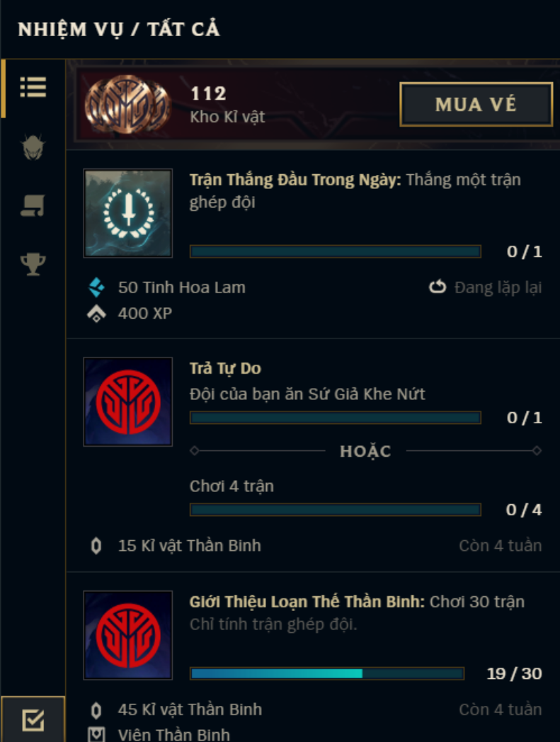Click the 19 / 30 progress bar
The image size is (560, 742).
[x=327, y=673]
